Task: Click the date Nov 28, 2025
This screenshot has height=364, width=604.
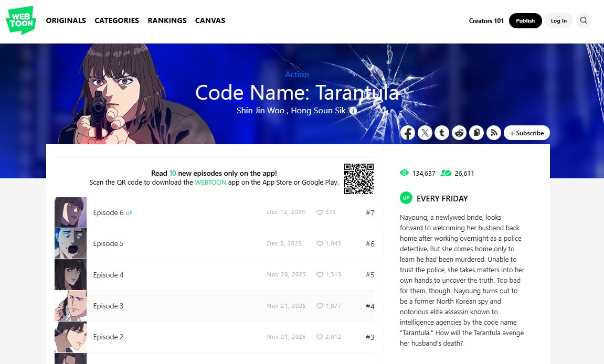Action: tap(286, 274)
